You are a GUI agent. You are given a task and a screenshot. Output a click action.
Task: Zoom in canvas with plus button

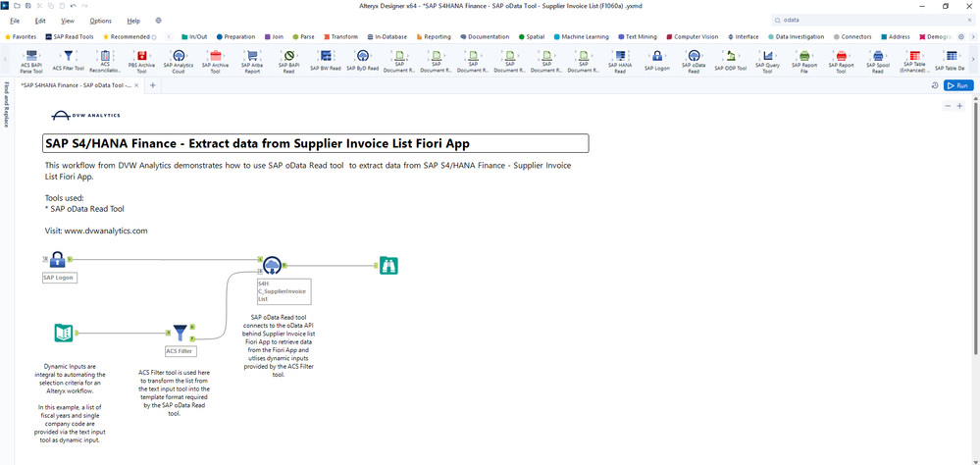coord(960,106)
